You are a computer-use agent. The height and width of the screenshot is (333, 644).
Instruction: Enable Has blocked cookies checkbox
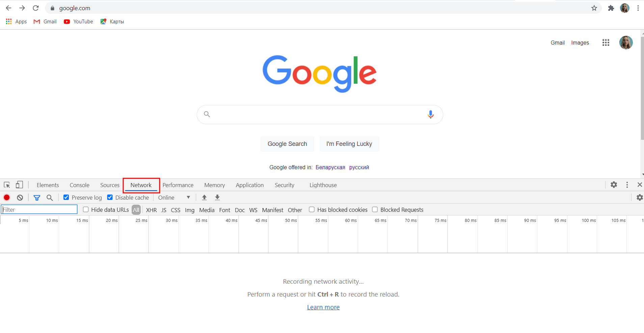coord(312,209)
